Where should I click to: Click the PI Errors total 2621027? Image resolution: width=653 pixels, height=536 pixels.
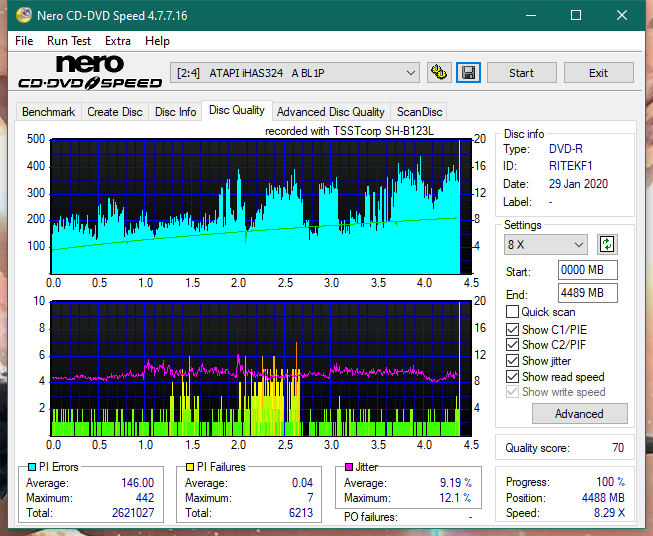tap(133, 513)
